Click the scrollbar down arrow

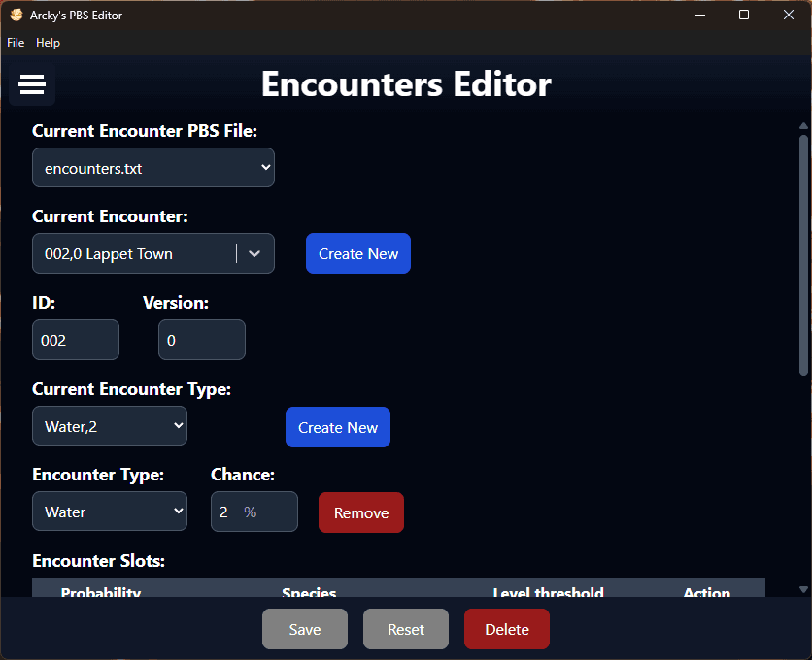pos(803,589)
